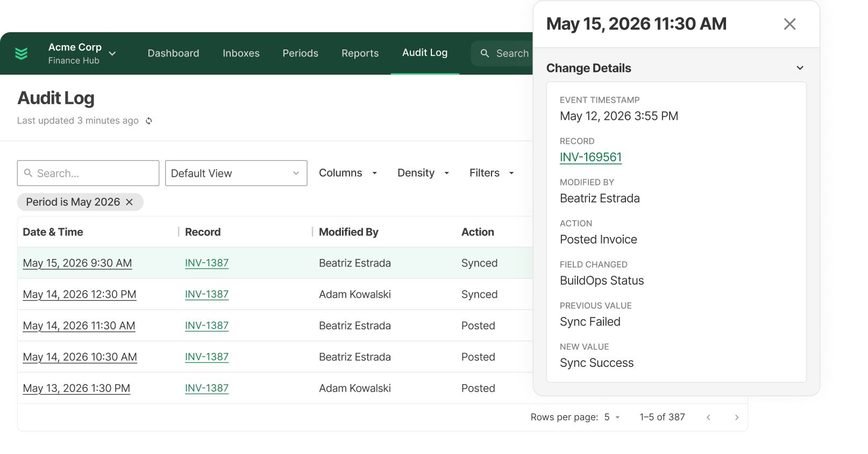This screenshot has height=454, width=868.
Task: Close the May 15, 2026 11:30 AM detail panel
Action: click(x=789, y=24)
